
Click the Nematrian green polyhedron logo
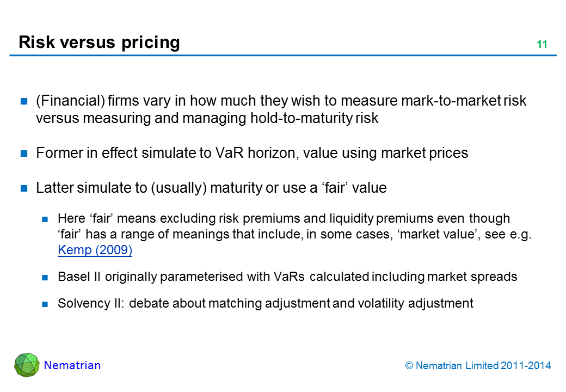point(26,364)
